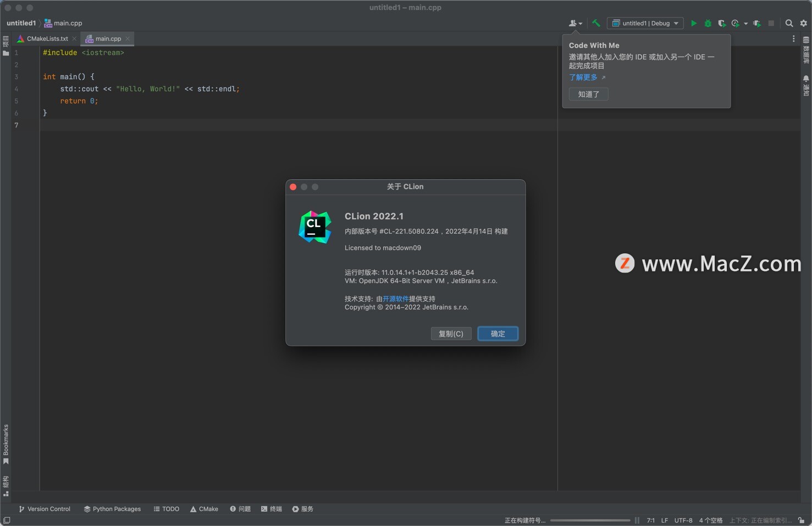Change the UTF-8 file encoding

click(683, 521)
